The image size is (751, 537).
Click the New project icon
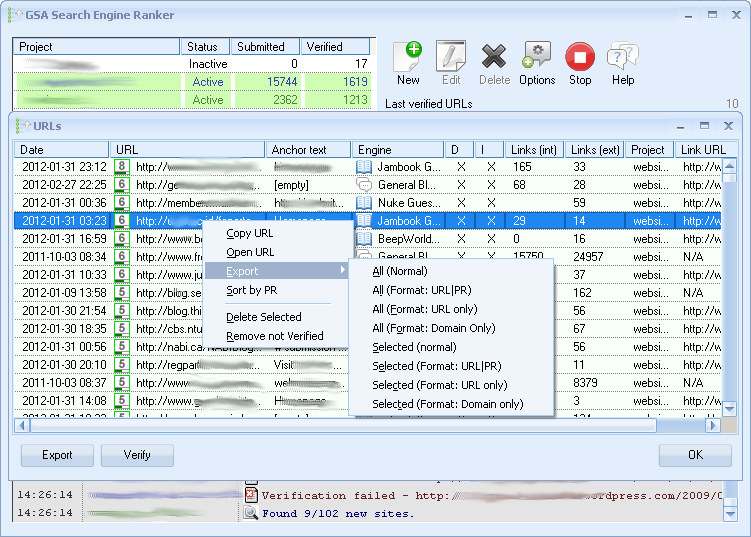point(408,58)
